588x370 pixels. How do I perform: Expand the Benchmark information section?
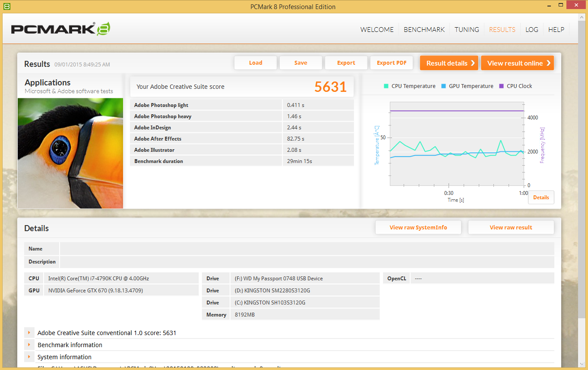coord(29,345)
